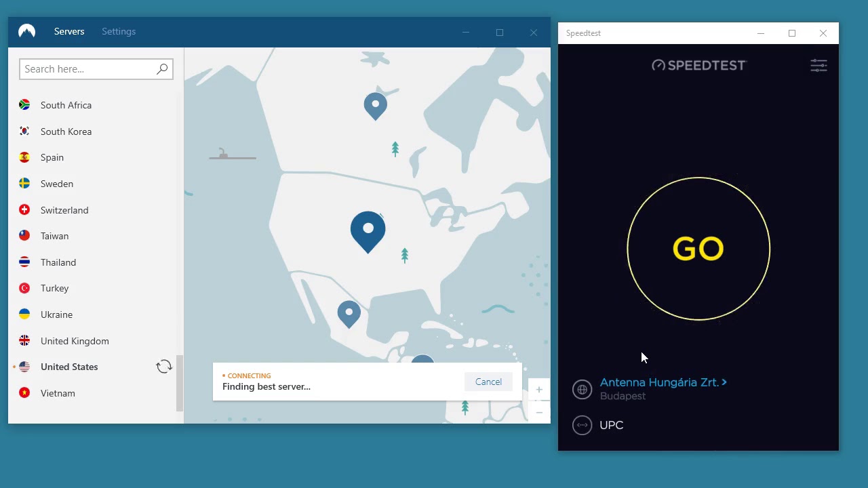This screenshot has height=488, width=868.
Task: Click the Taiwan flag icon
Action: point(24,236)
